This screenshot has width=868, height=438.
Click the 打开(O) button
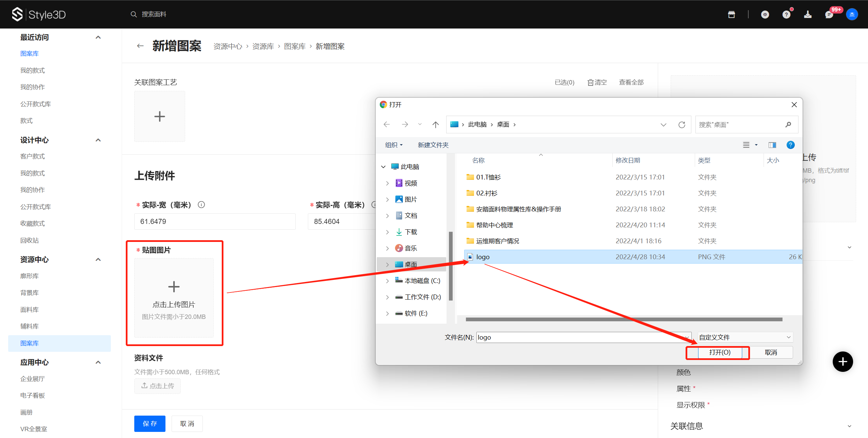click(x=719, y=352)
